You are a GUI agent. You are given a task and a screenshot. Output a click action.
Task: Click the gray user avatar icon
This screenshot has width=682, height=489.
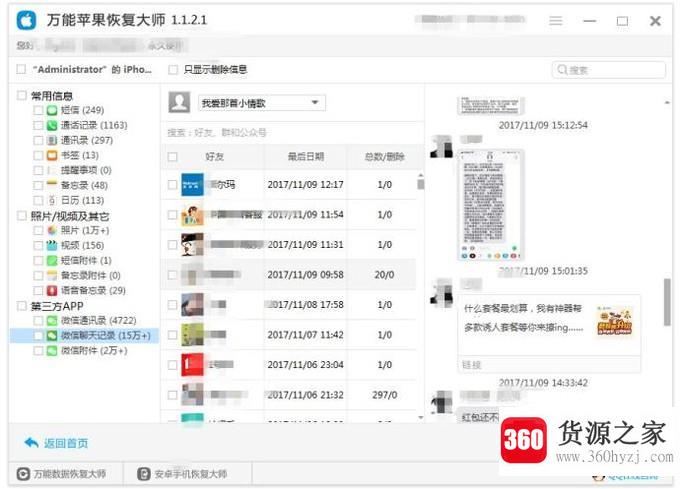[x=179, y=102]
